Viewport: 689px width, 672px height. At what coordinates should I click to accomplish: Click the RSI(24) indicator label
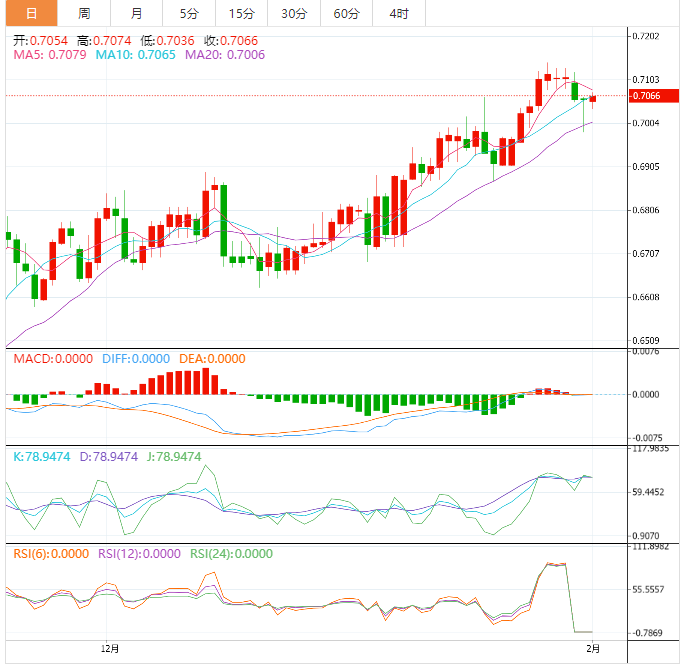coord(231,553)
